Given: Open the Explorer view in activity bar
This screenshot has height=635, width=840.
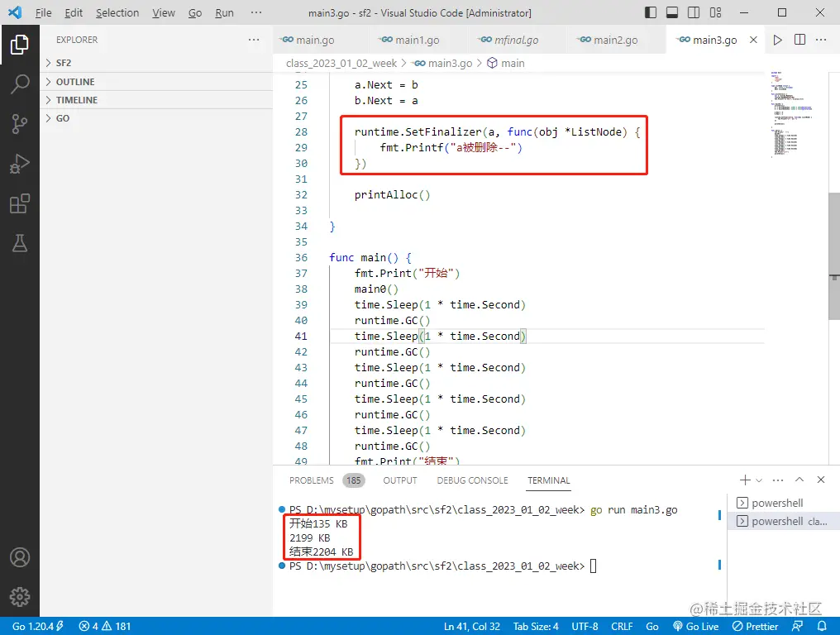Looking at the screenshot, I should tap(20, 45).
